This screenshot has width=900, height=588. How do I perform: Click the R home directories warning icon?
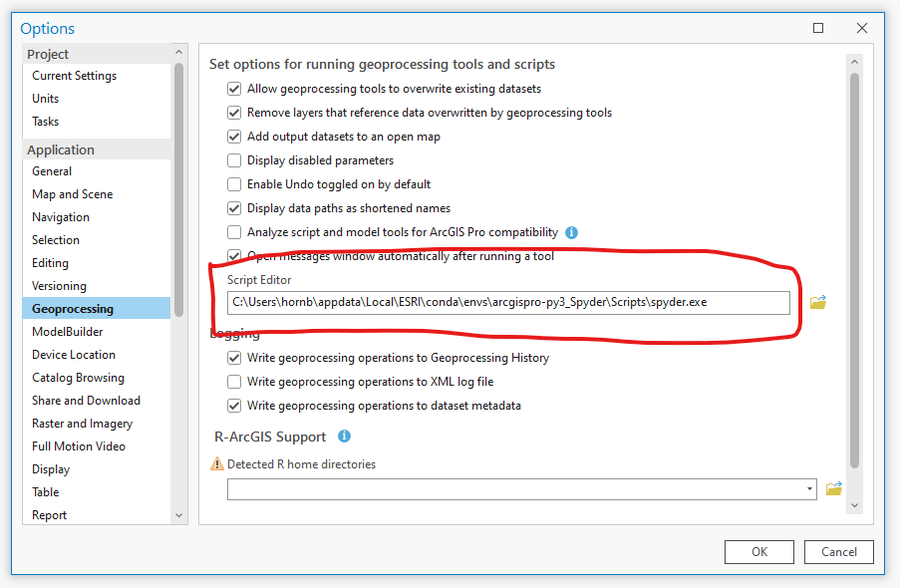[217, 463]
